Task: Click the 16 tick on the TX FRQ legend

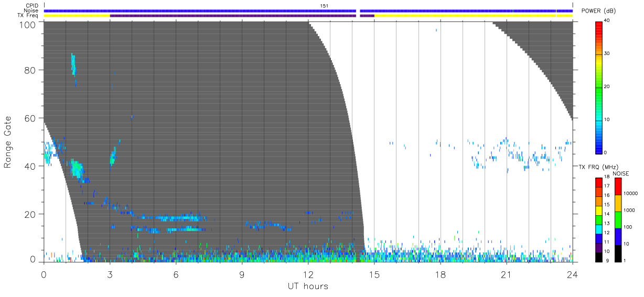Action: tap(607, 195)
